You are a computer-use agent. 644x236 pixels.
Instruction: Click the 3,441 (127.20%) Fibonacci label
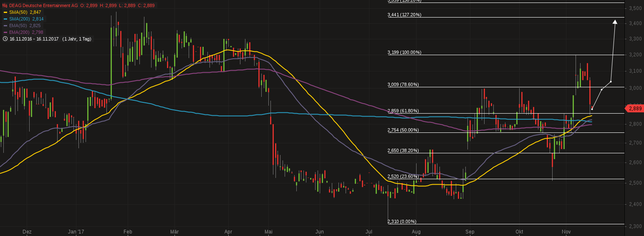[404, 15]
